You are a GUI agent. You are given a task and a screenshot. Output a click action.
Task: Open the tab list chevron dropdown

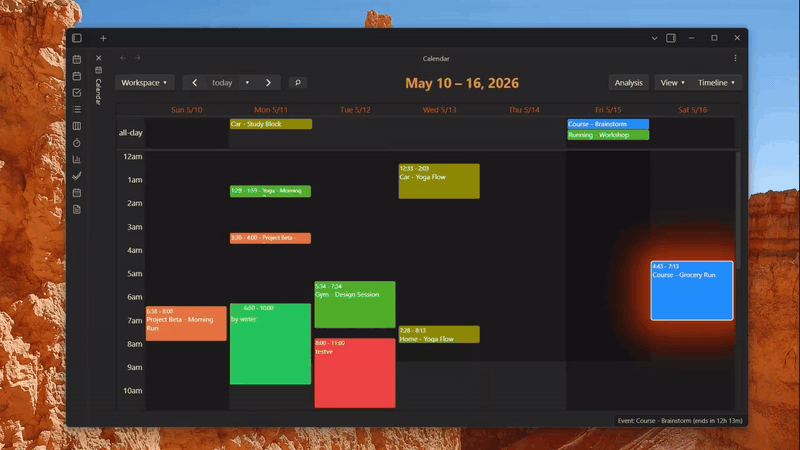click(654, 38)
